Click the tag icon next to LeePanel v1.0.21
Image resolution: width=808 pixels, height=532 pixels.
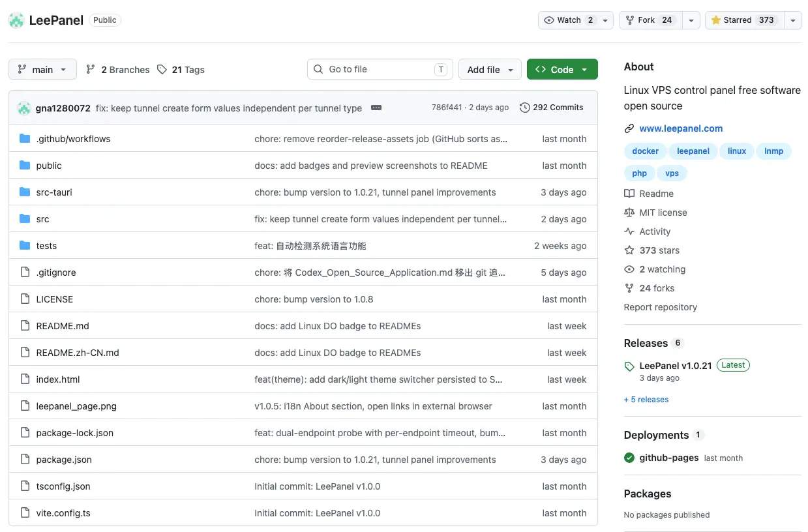pos(629,366)
